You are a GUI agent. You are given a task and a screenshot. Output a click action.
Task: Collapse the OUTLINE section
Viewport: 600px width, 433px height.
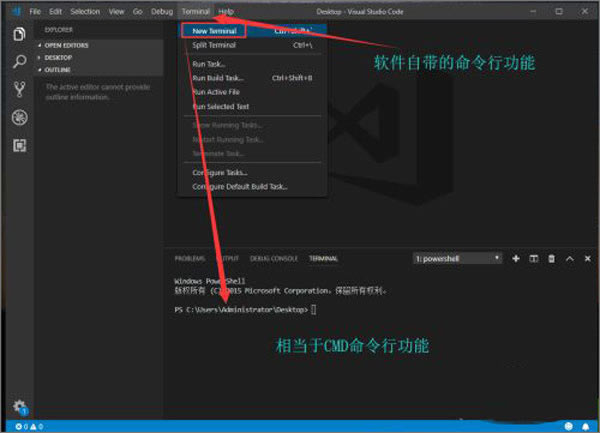pos(99,70)
